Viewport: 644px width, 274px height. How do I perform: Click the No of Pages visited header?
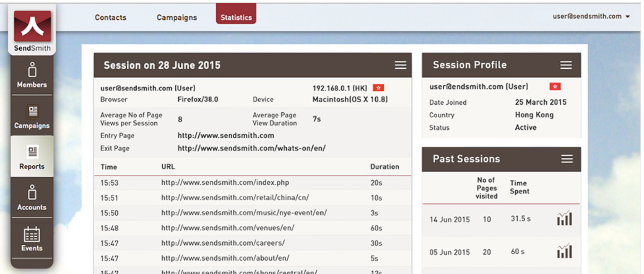tap(486, 188)
